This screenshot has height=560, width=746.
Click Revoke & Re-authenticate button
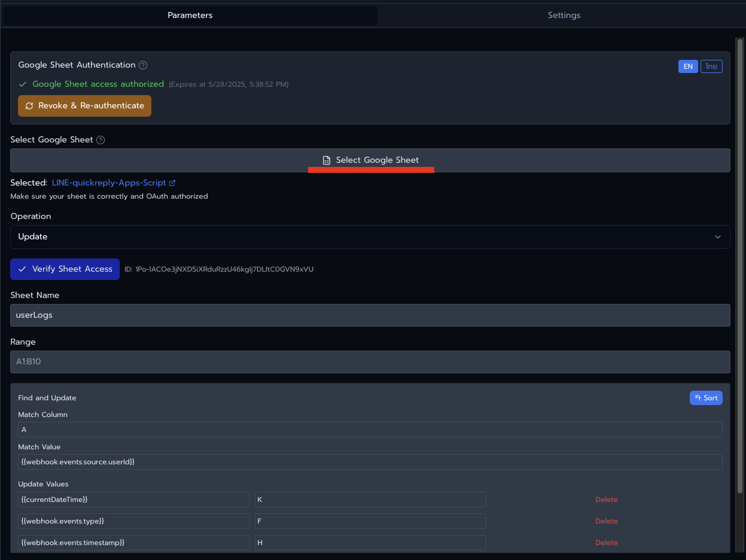click(x=84, y=106)
